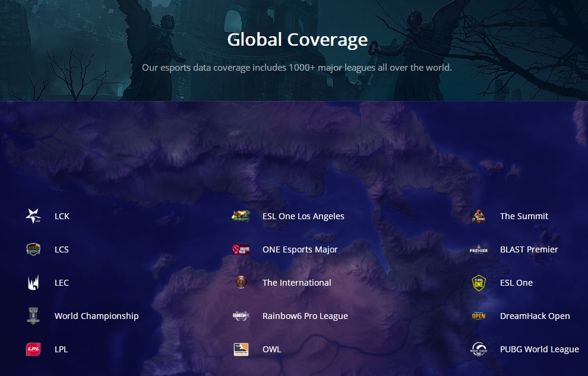Viewport: 588px width, 376px height.
Task: Select the OWL league label
Action: pyautogui.click(x=271, y=349)
